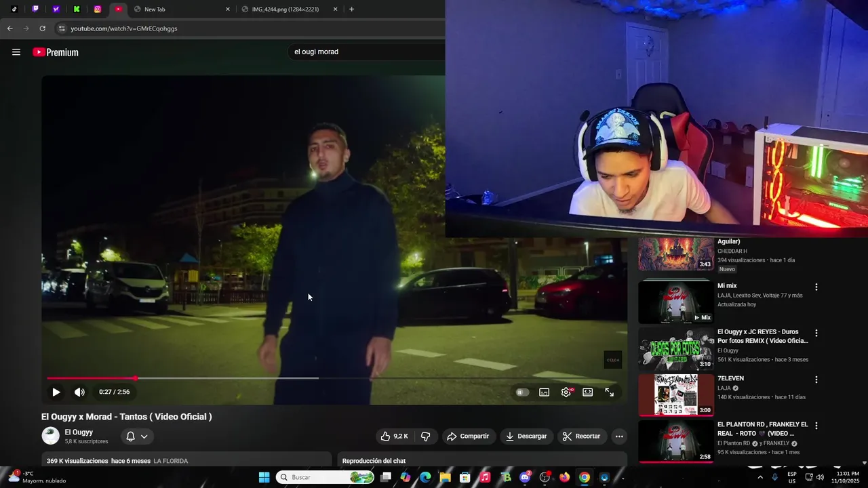Open Google Chrome from taskbar
The height and width of the screenshot is (488, 868).
585,477
